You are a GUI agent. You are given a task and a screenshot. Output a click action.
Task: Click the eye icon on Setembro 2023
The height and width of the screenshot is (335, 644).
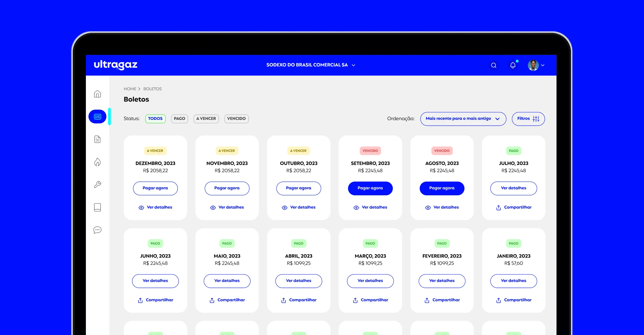[x=356, y=208]
